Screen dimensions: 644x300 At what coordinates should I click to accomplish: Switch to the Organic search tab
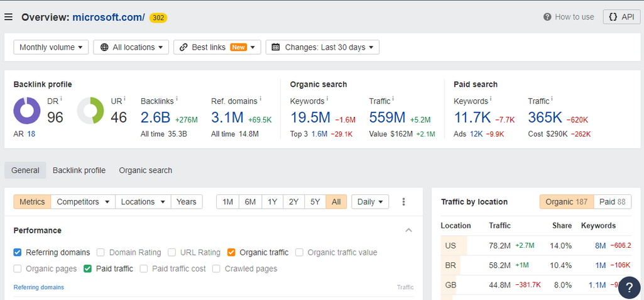click(145, 170)
